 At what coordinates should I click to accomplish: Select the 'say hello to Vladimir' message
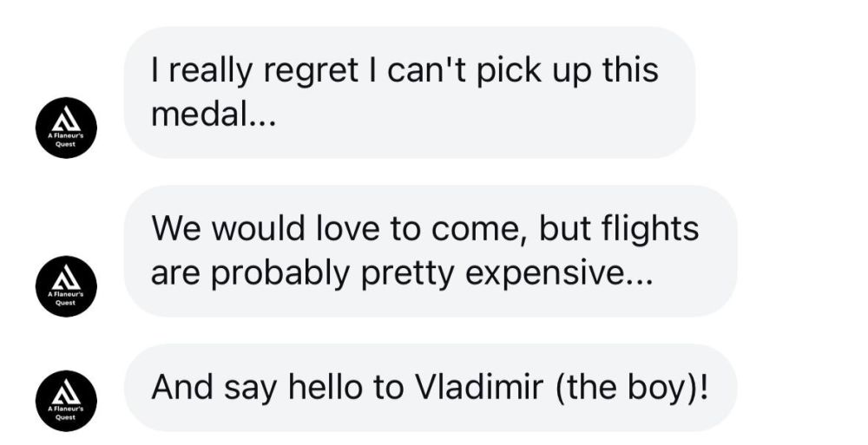(431, 387)
